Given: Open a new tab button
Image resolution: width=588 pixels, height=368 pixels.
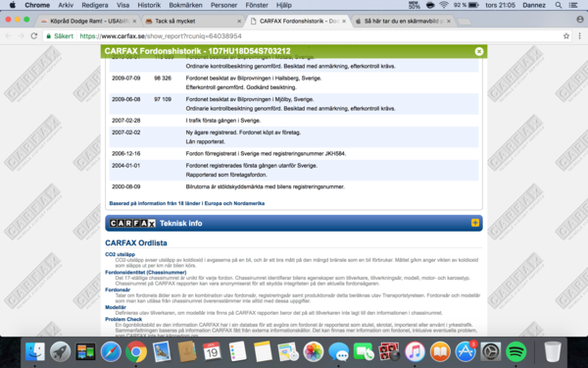Looking at the screenshot, I should click(x=465, y=22).
